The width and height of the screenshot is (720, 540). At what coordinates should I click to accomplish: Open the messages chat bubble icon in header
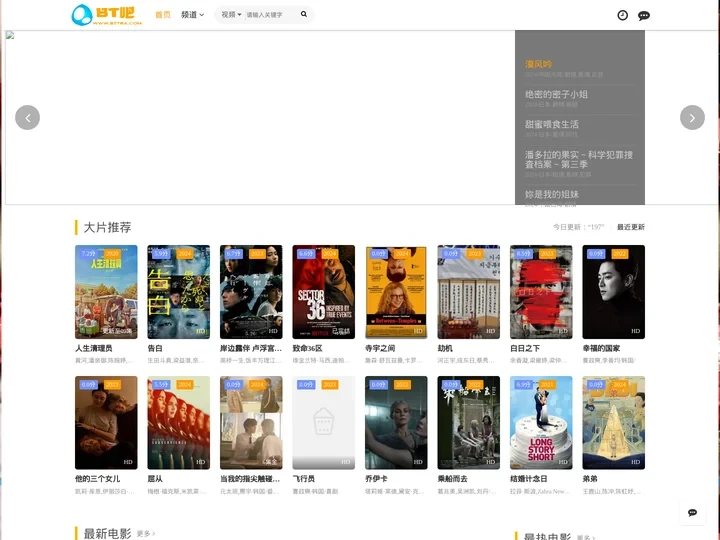coord(644,16)
